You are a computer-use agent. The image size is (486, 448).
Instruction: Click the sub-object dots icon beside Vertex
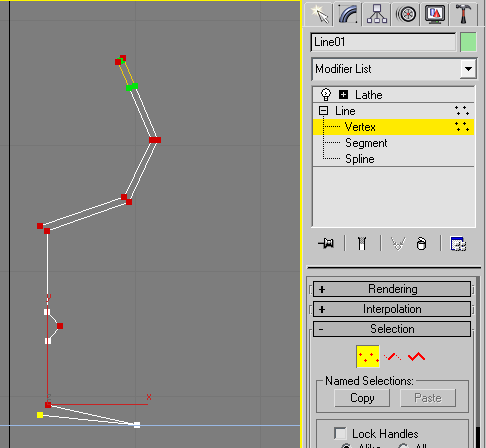(462, 127)
